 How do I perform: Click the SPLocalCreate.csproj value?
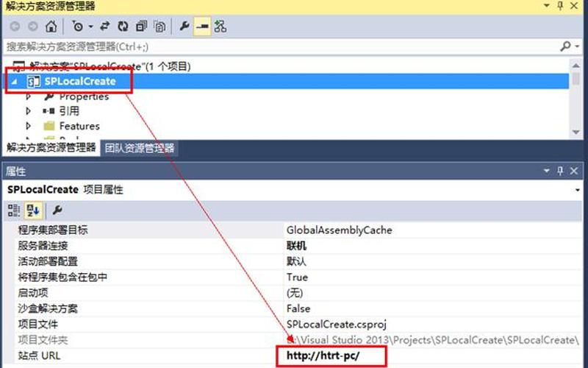coord(337,324)
